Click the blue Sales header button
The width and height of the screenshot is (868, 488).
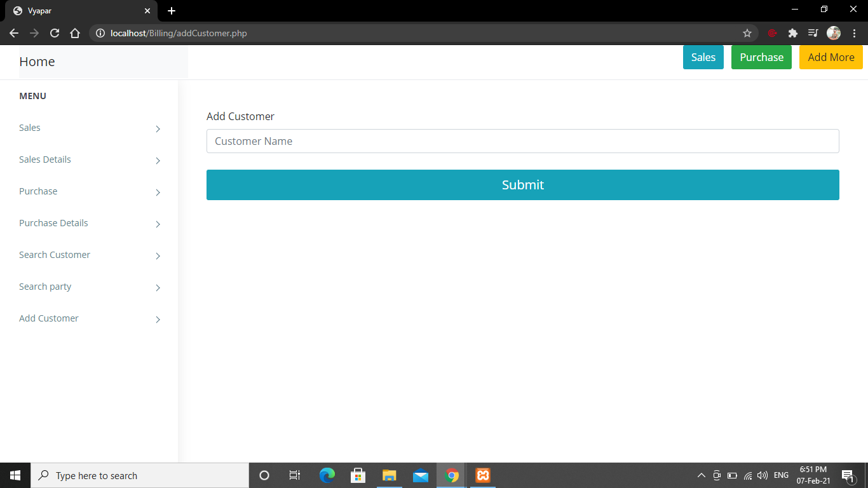pos(703,57)
